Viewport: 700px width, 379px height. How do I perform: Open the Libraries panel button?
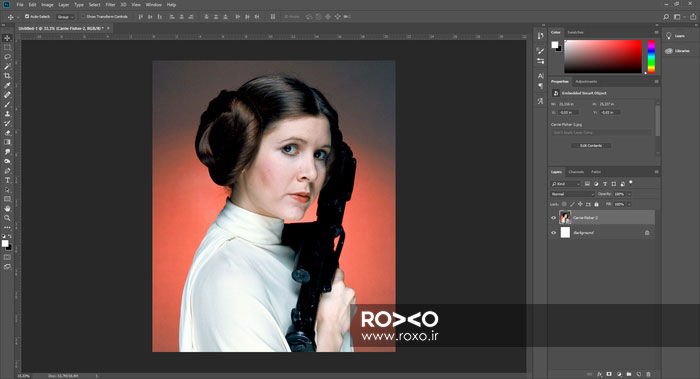tap(678, 51)
